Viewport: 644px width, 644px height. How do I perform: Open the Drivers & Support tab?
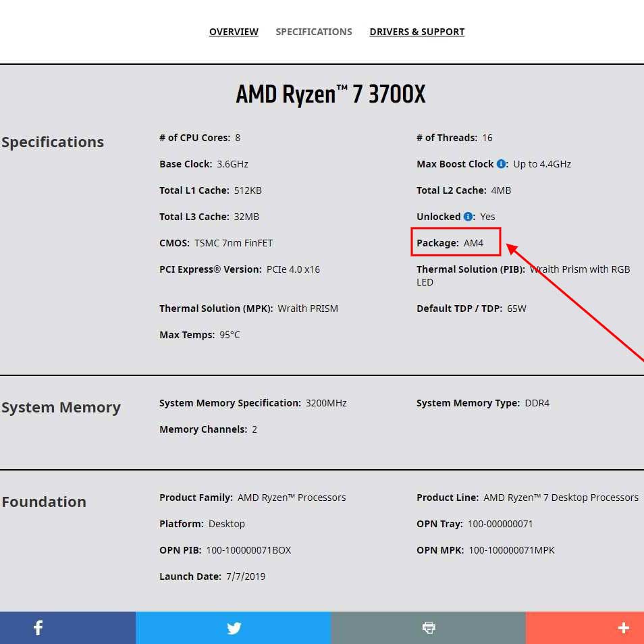(417, 32)
